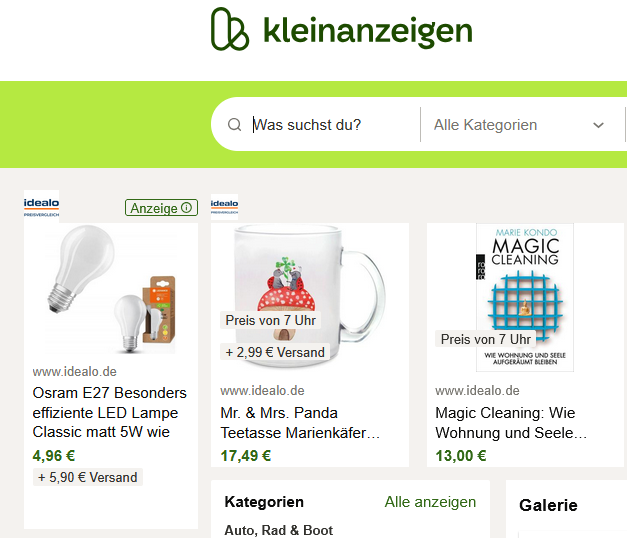Open the Osram E27 LED Lampe title link
The image size is (627, 538).
[x=110, y=412]
